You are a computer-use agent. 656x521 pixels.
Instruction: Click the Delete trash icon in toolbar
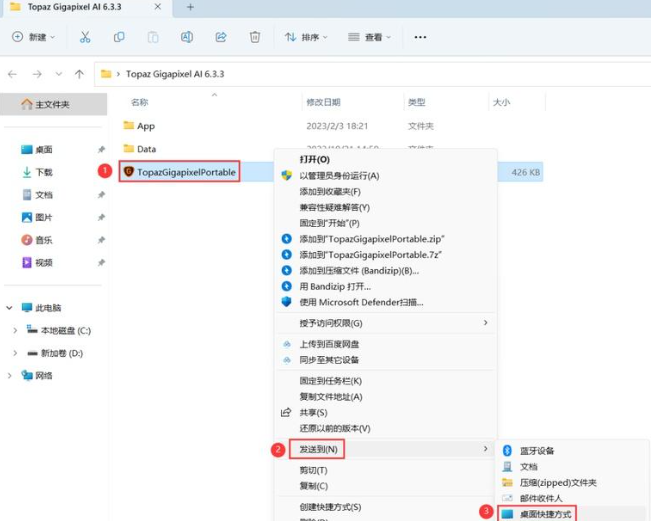(x=255, y=37)
